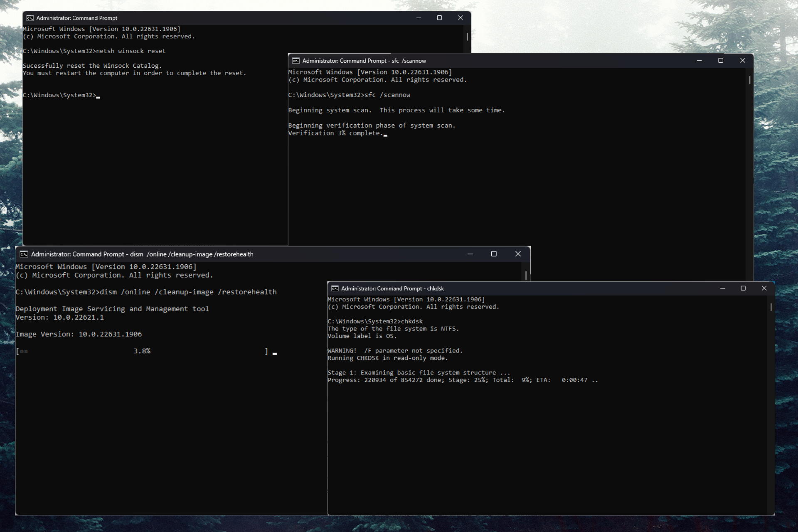Minimize the chkdsk window
Screen dimensions: 798x532
(x=722, y=288)
